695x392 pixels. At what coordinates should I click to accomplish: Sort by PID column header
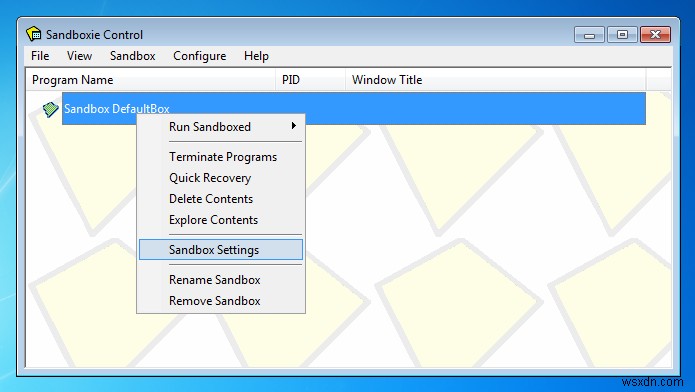tap(310, 80)
